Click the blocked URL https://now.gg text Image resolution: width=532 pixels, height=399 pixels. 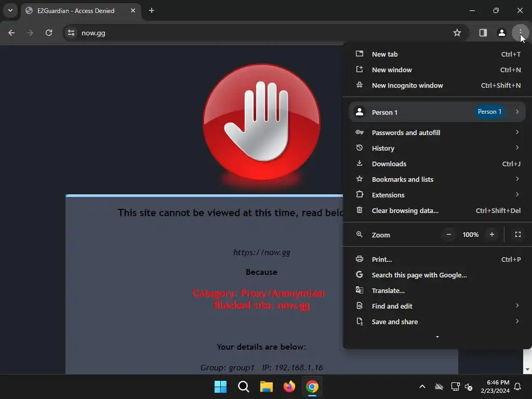click(262, 252)
